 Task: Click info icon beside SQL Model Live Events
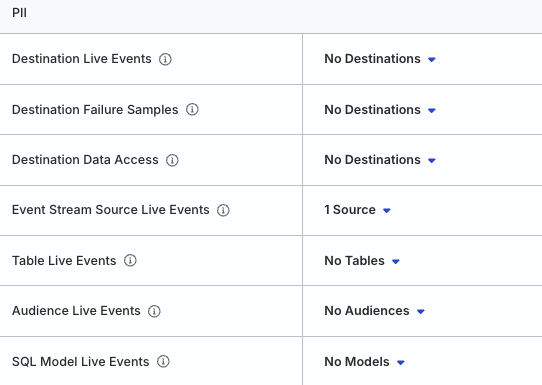click(x=163, y=361)
